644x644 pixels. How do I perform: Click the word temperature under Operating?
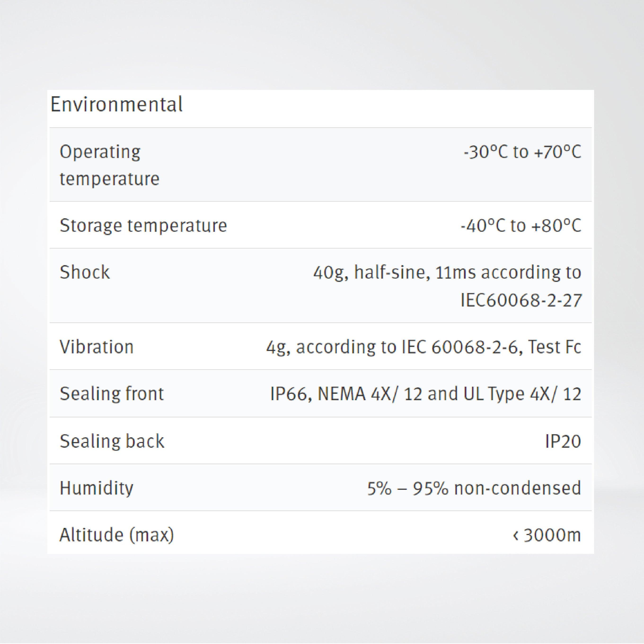tap(109, 179)
